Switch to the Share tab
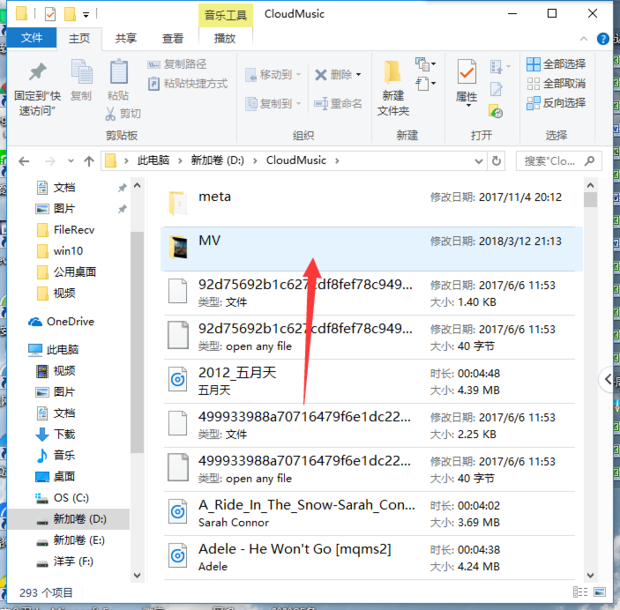This screenshot has width=620, height=610. click(x=126, y=38)
